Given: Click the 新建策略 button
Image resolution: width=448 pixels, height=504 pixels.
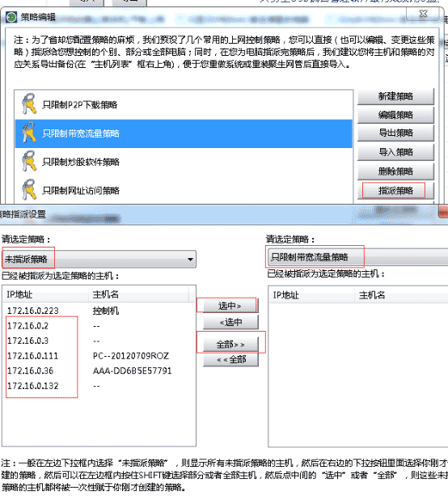Looking at the screenshot, I should (395, 96).
